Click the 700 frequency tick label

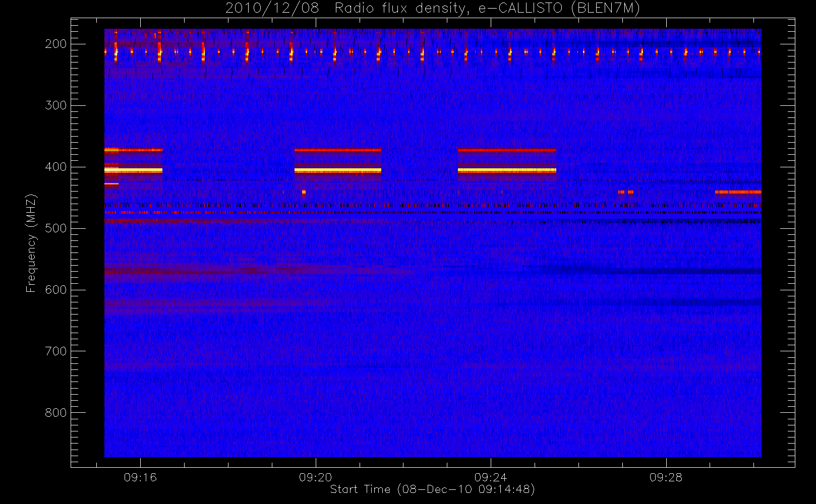tap(56, 351)
